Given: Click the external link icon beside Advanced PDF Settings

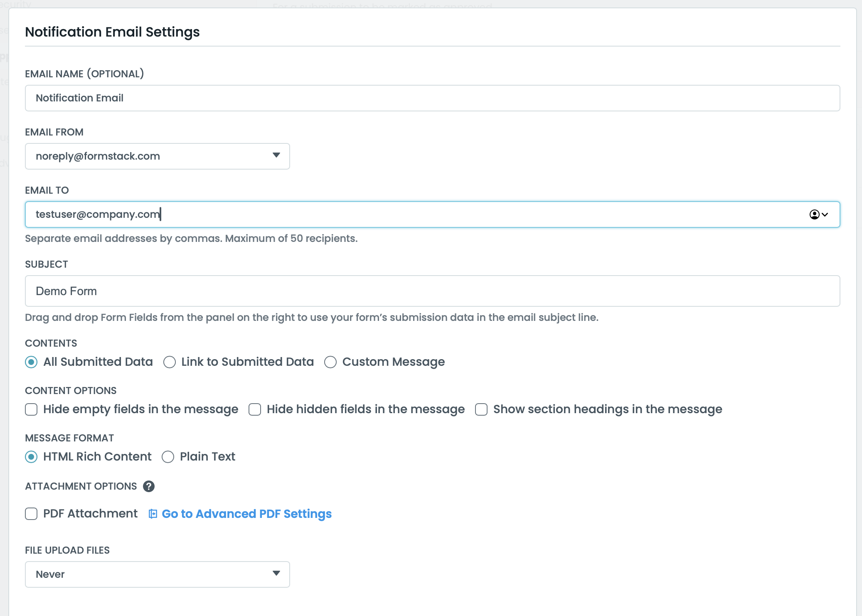Looking at the screenshot, I should click(153, 514).
